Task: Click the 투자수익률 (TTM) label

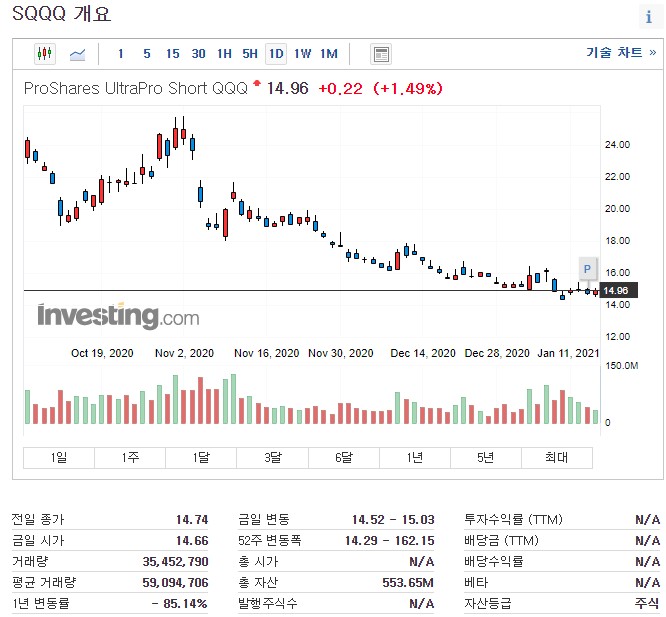Action: (x=514, y=519)
